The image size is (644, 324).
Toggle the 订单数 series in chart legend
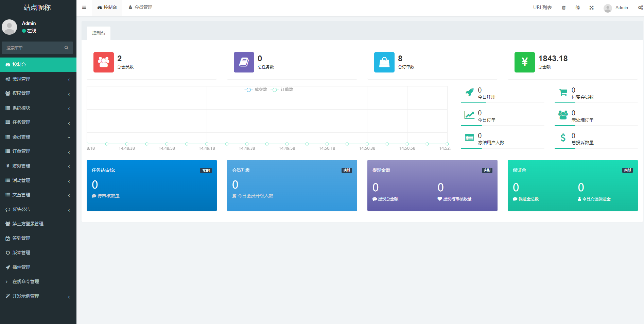coord(282,90)
